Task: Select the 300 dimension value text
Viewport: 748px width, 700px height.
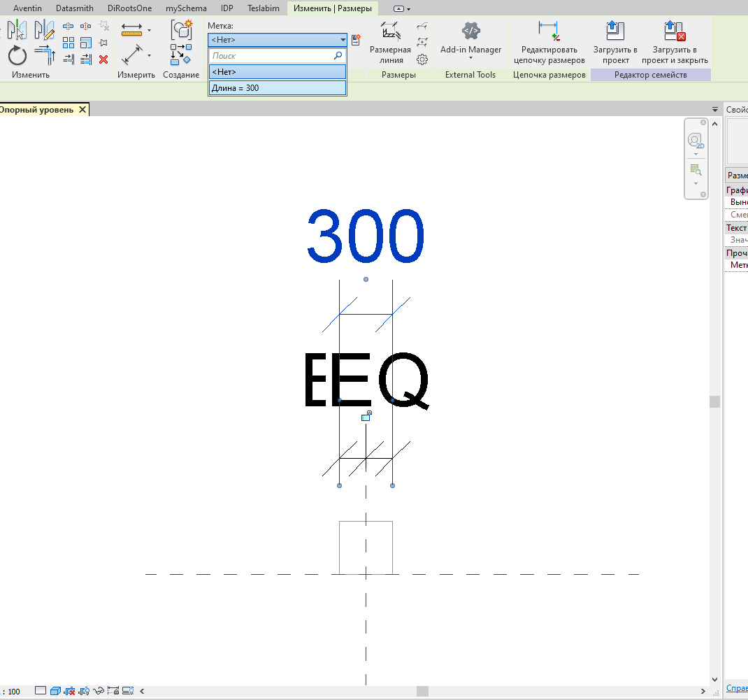Action: point(366,236)
